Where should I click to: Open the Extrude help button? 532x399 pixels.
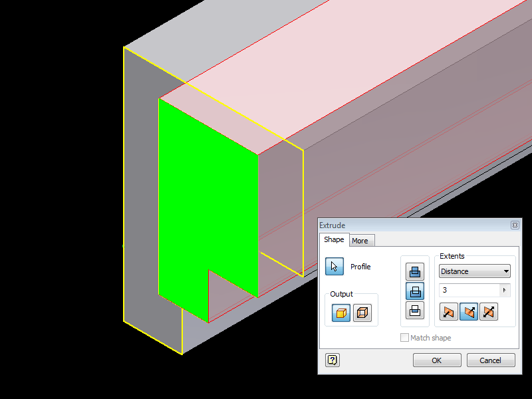point(332,360)
